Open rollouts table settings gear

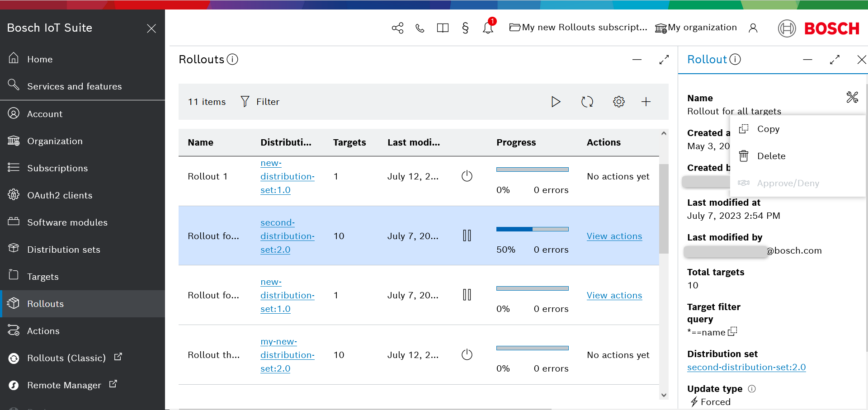[618, 102]
